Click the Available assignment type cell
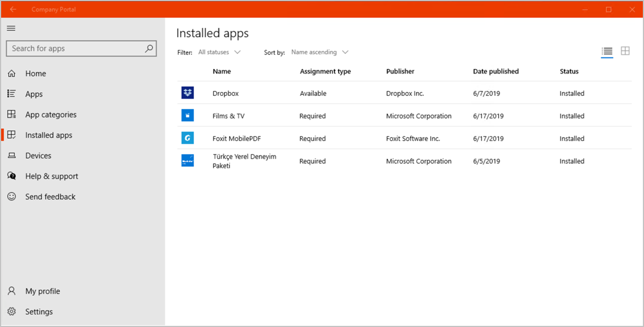 pyautogui.click(x=313, y=93)
